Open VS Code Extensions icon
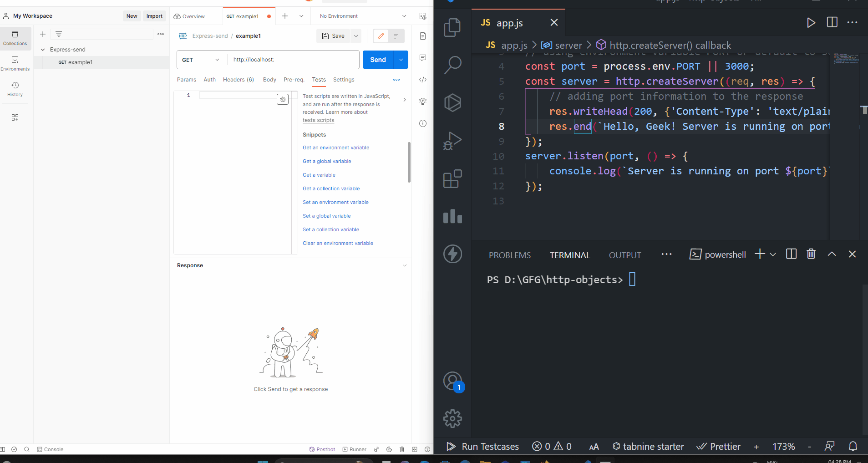The image size is (868, 463). coord(452,179)
